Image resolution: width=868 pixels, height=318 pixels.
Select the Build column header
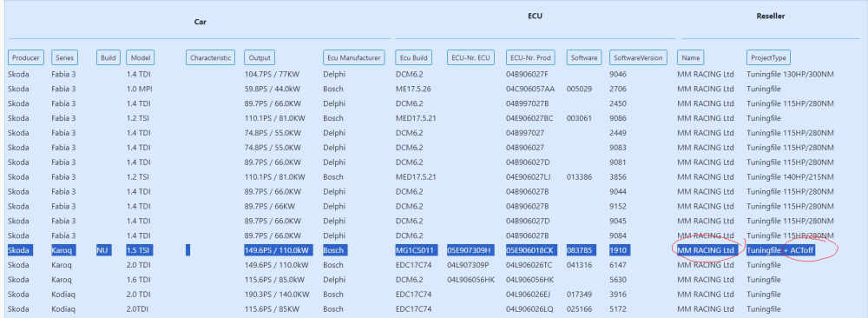tap(108, 57)
